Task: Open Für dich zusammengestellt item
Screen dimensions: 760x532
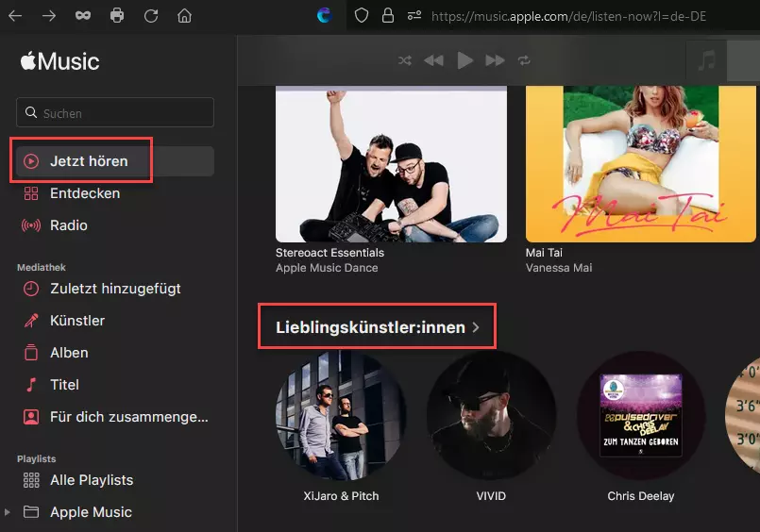Action: 115,416
